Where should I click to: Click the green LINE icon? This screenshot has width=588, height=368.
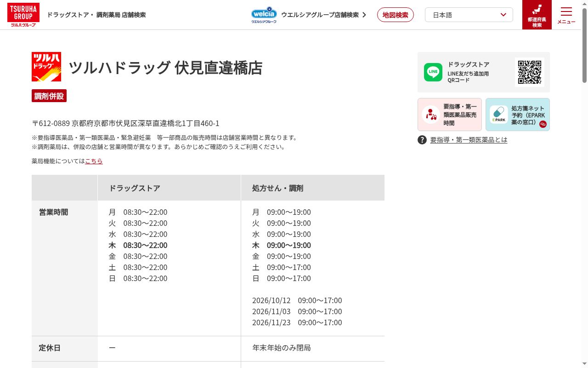pyautogui.click(x=433, y=72)
